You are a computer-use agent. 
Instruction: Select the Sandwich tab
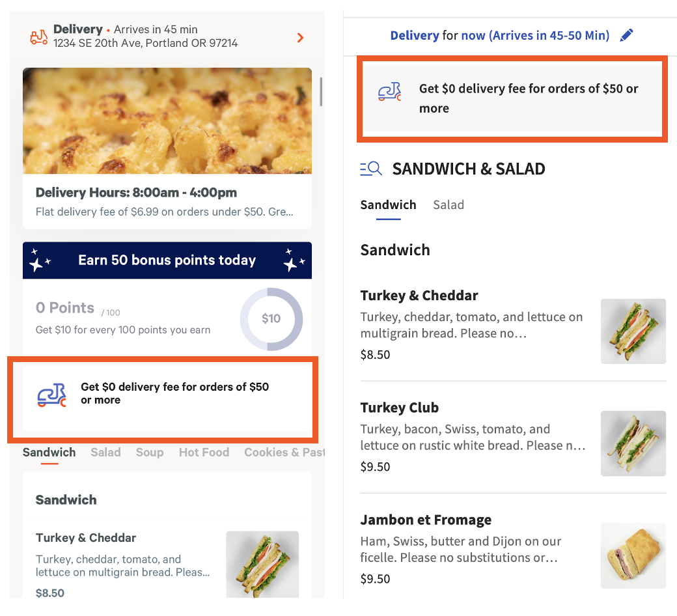click(49, 452)
